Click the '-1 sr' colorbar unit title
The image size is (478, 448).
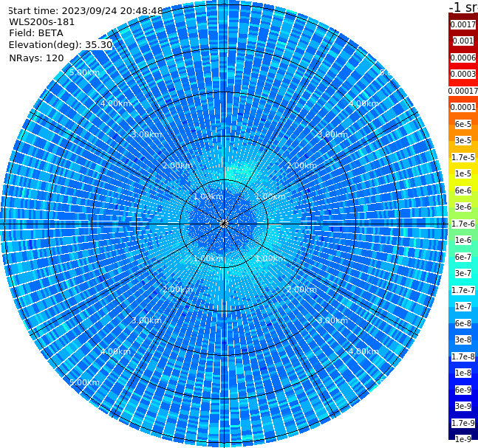click(x=463, y=7)
